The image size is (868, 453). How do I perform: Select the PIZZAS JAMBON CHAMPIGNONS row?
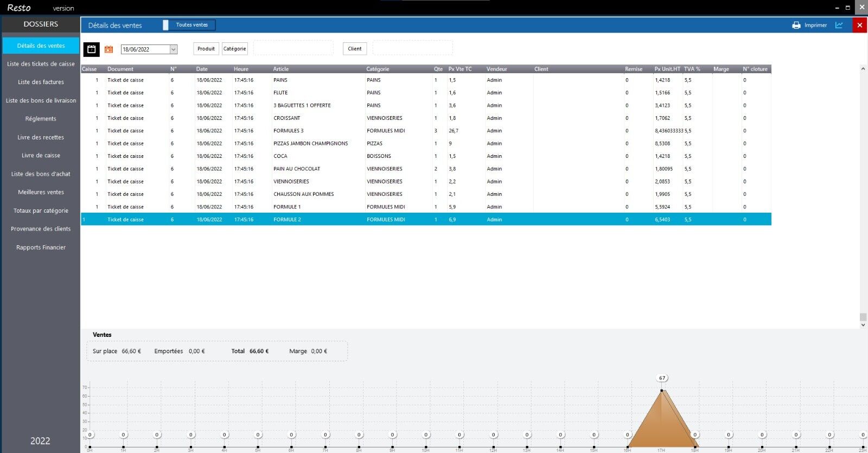pos(310,144)
